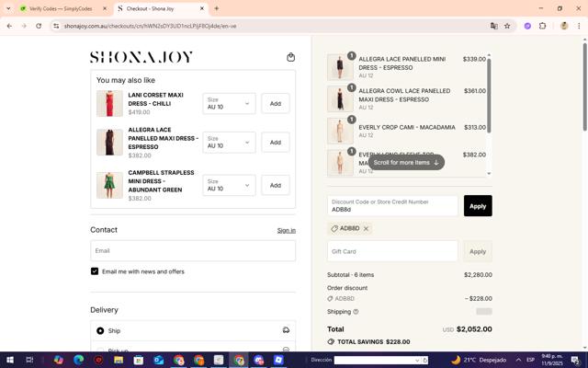Open taskbar Dirección address dropdown
The width and height of the screenshot is (588, 368).
[x=416, y=360]
